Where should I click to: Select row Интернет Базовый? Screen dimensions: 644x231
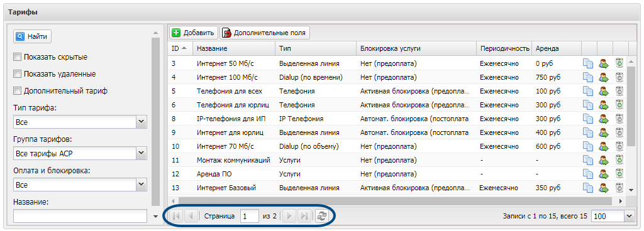point(396,188)
